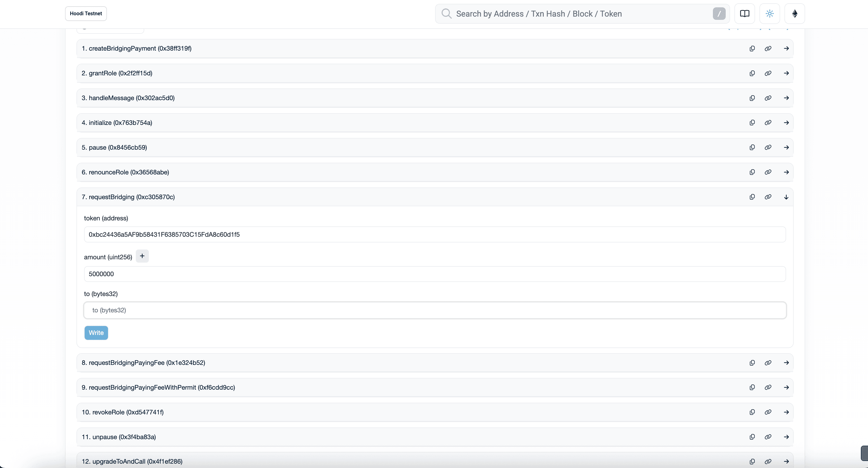
Task: Open the book icon in header
Action: (744, 14)
